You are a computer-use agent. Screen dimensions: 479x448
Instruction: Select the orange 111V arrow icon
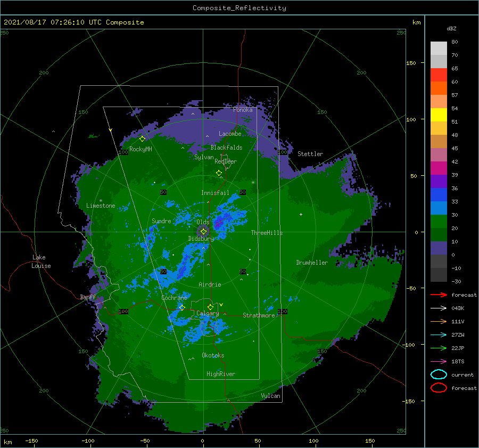click(x=439, y=321)
